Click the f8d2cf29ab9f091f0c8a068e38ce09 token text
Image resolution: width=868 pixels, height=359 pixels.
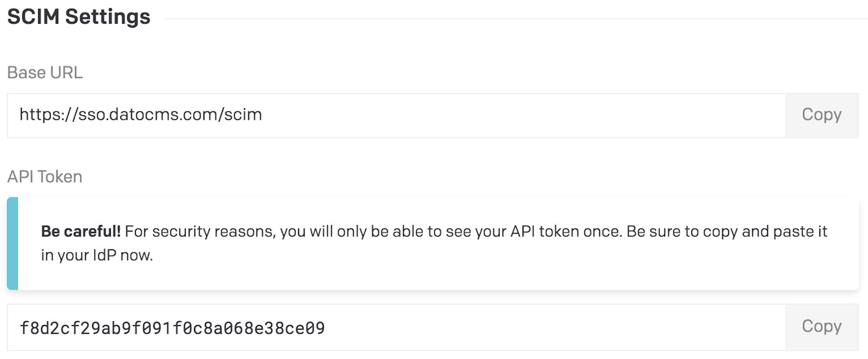(172, 328)
